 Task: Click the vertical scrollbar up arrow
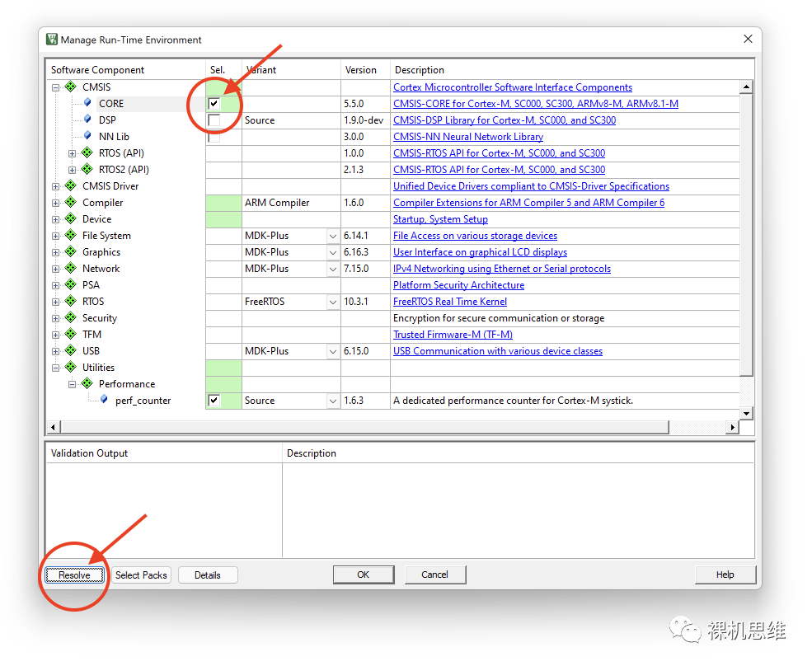click(x=746, y=87)
